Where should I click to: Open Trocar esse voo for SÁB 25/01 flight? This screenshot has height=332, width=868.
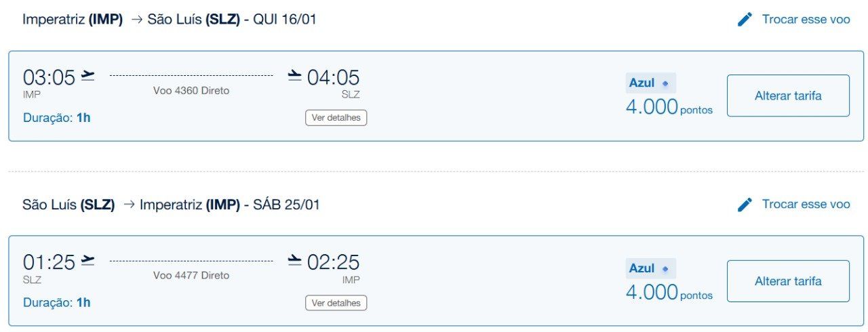pos(806,205)
